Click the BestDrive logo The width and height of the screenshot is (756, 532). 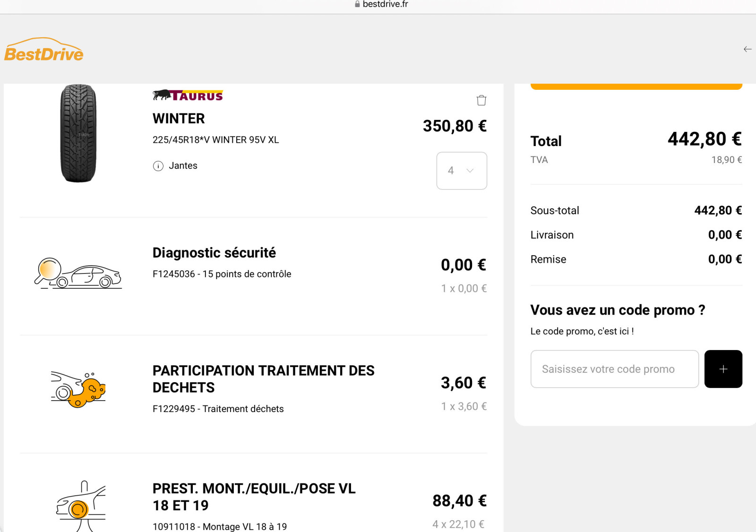pyautogui.click(x=44, y=50)
